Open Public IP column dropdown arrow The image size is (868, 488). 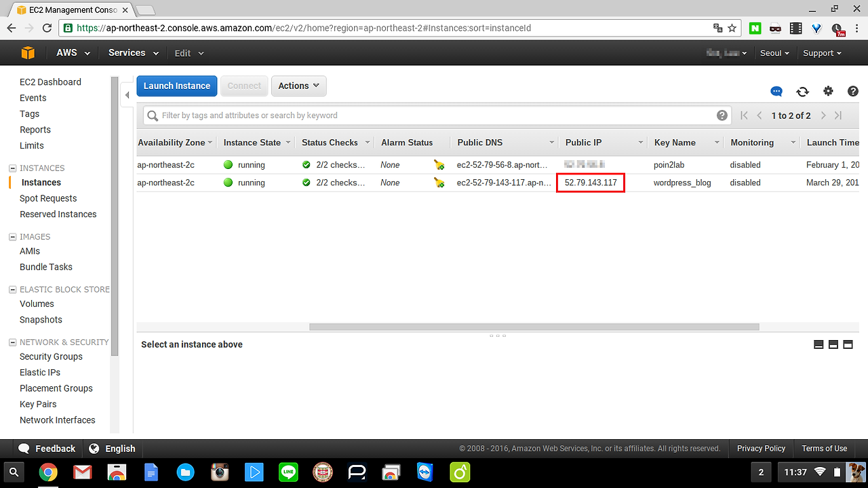(641, 143)
